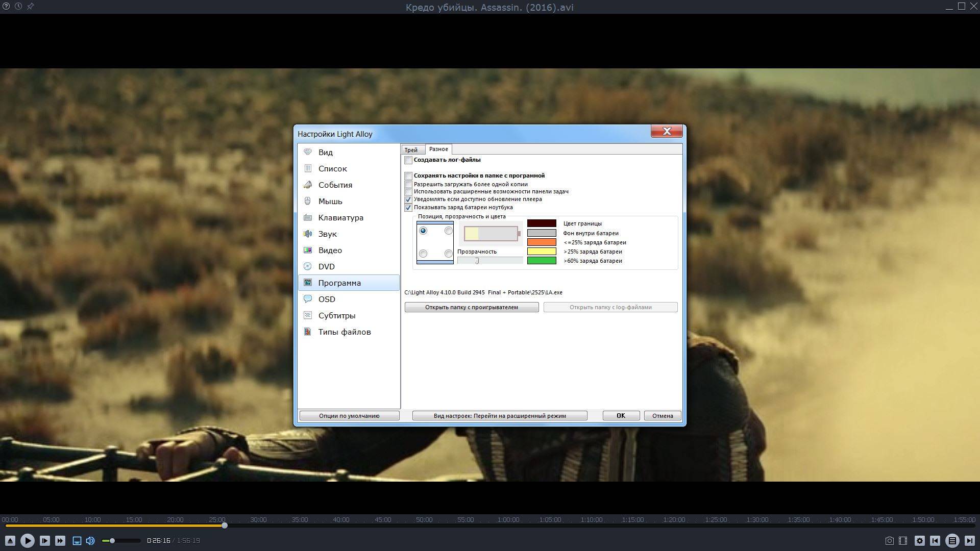Uncheck Уведомлять если доступно обновление плеера

408,199
